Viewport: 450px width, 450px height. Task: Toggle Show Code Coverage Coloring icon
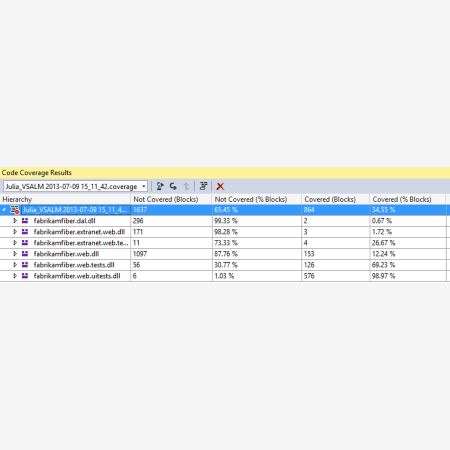pos(203,186)
